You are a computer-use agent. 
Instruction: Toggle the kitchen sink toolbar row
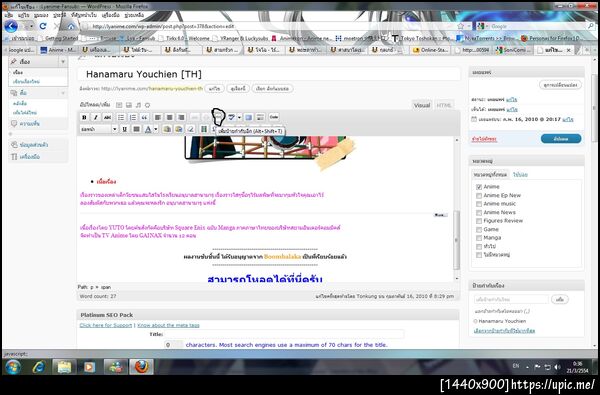[260, 117]
